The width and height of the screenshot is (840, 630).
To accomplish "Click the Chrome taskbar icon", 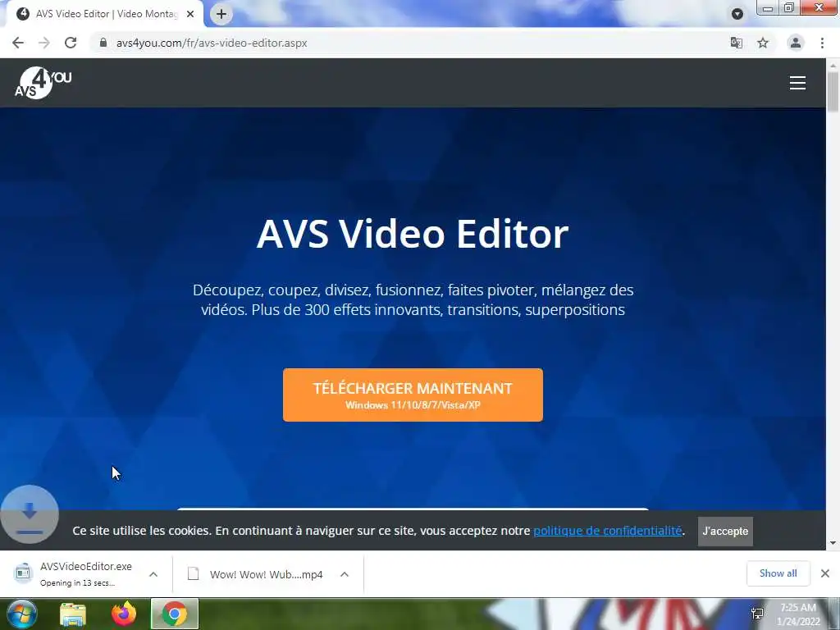I will point(175,614).
